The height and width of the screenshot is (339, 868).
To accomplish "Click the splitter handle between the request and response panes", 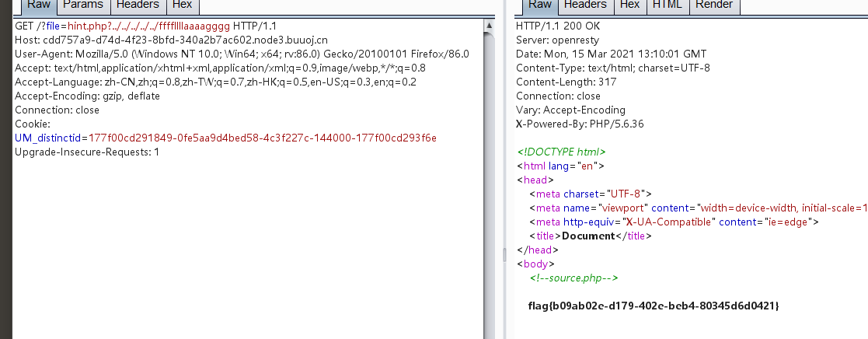I will pyautogui.click(x=504, y=255).
